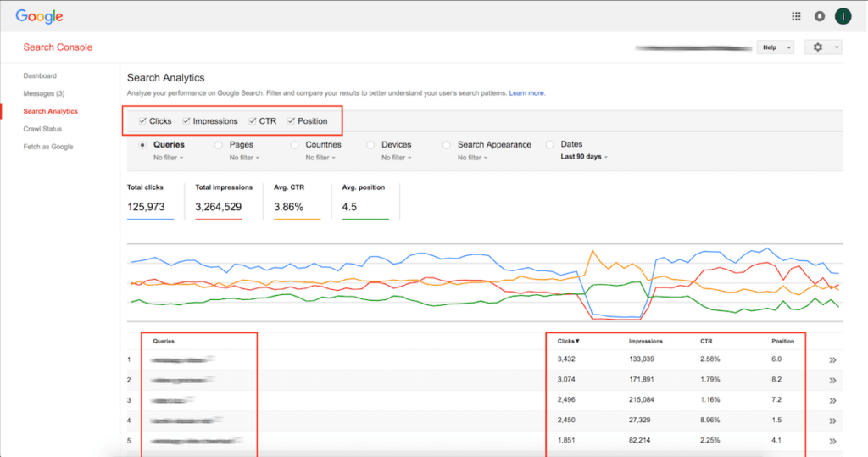
Task: Sort by the Clicks column header
Action: [569, 341]
